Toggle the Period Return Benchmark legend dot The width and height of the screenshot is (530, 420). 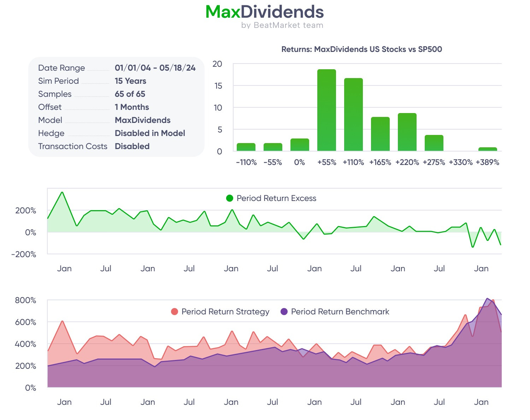click(284, 312)
